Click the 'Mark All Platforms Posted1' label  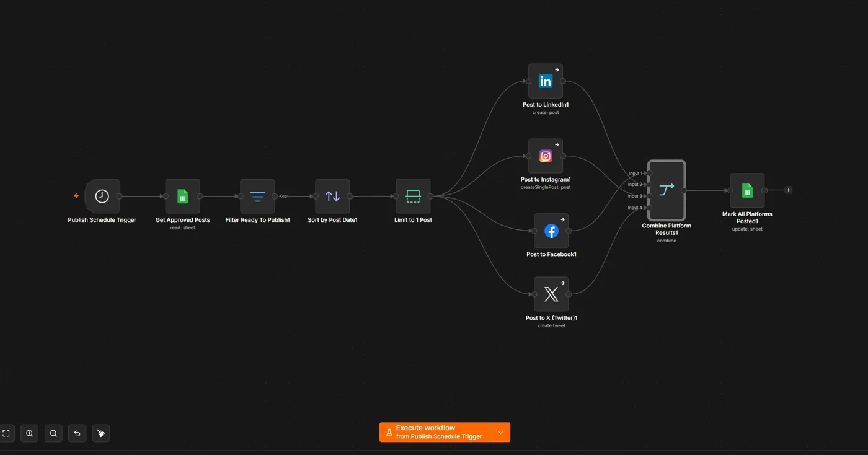[x=747, y=218]
